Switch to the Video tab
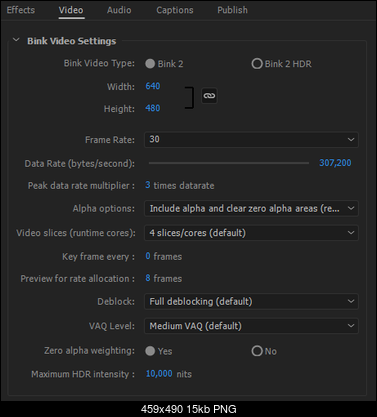Image resolution: width=377 pixels, height=417 pixels. 71,10
